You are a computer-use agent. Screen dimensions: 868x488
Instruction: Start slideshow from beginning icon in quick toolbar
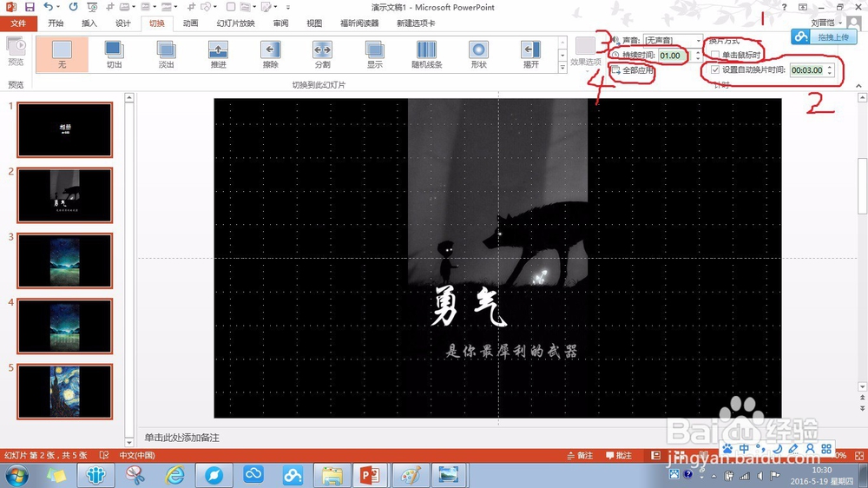pos(92,7)
